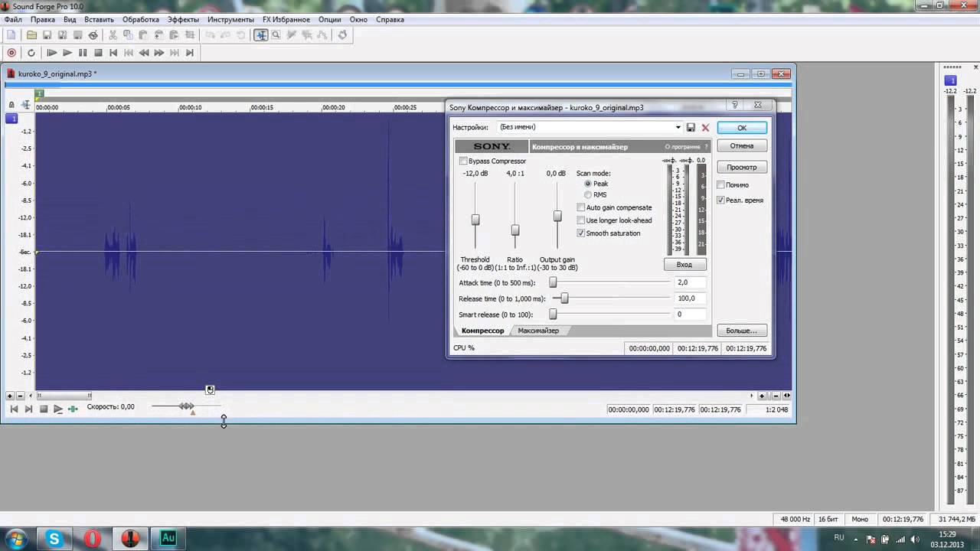This screenshot has width=980, height=551.
Task: Click the Ratio slider handle
Action: (x=515, y=230)
